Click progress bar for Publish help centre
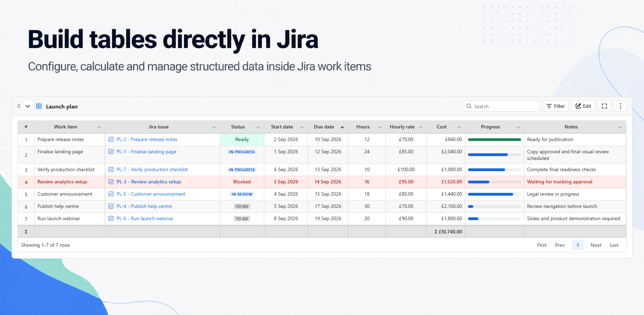 tap(494, 206)
